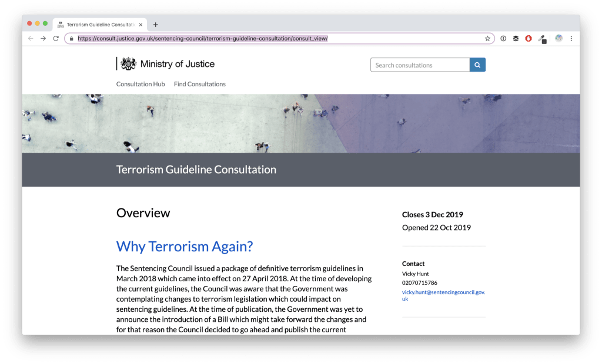
Task: Click the Why Terrorism Again? heading link
Action: click(185, 246)
